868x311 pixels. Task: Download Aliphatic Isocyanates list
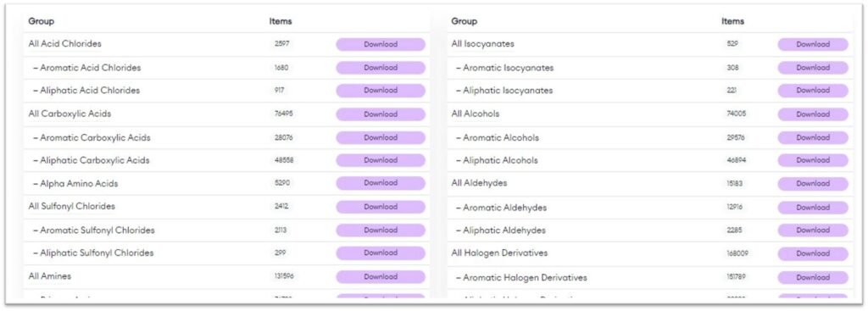pos(813,90)
